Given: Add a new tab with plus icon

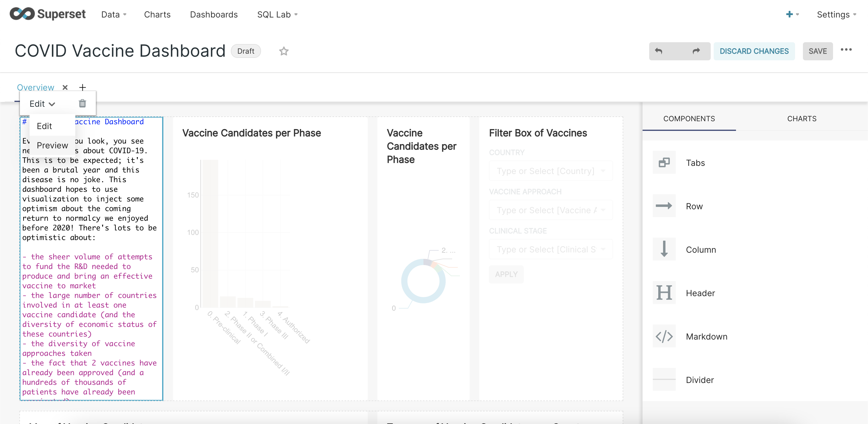Looking at the screenshot, I should 83,88.
